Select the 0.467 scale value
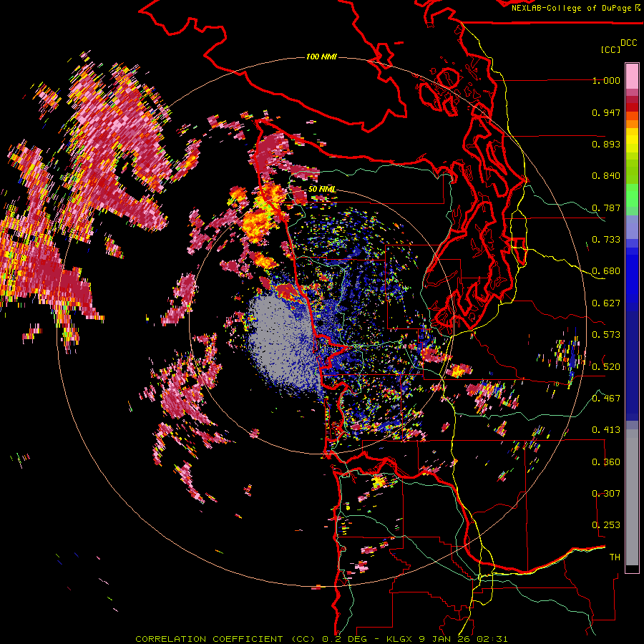Viewport: 644px width, 644px height. point(606,398)
